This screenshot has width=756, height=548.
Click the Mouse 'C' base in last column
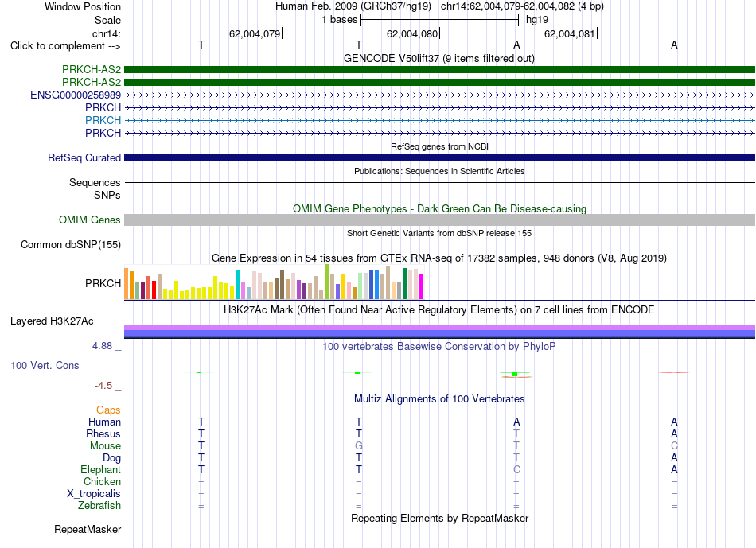(674, 446)
